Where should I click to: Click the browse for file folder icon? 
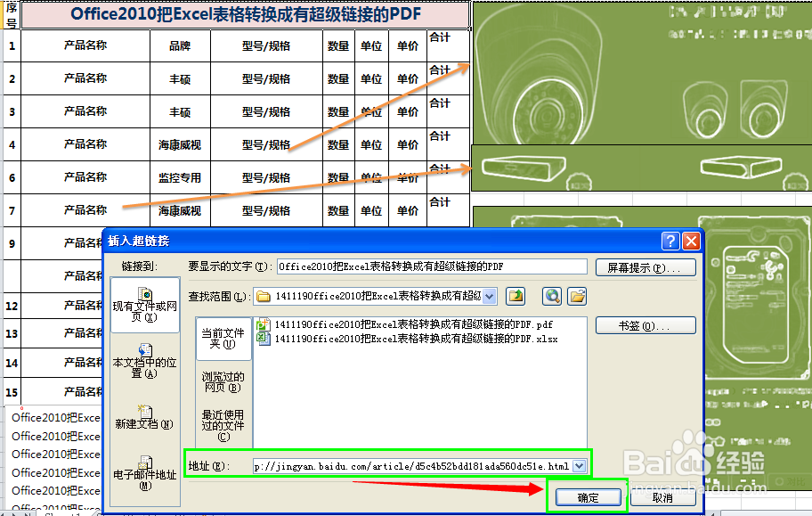coord(577,296)
